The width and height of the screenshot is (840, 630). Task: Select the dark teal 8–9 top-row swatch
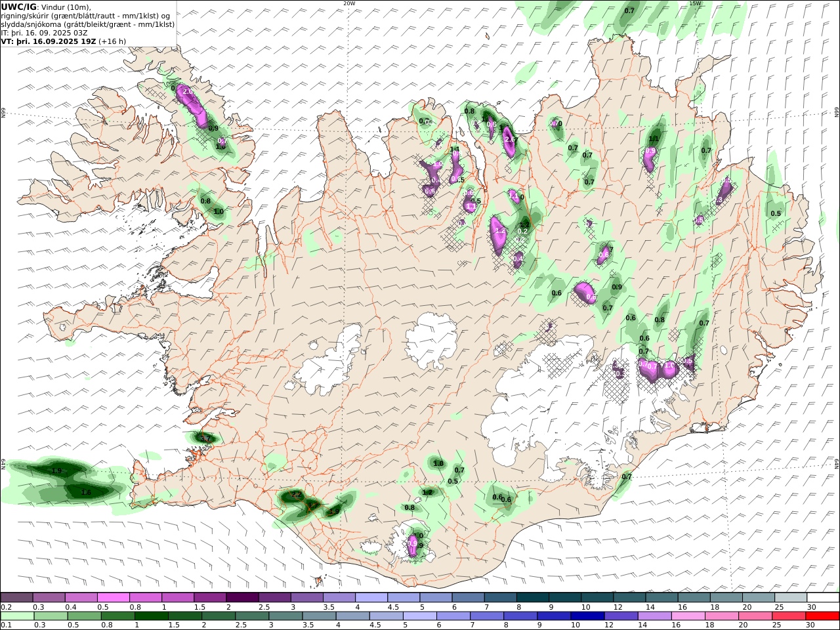pos(532,598)
